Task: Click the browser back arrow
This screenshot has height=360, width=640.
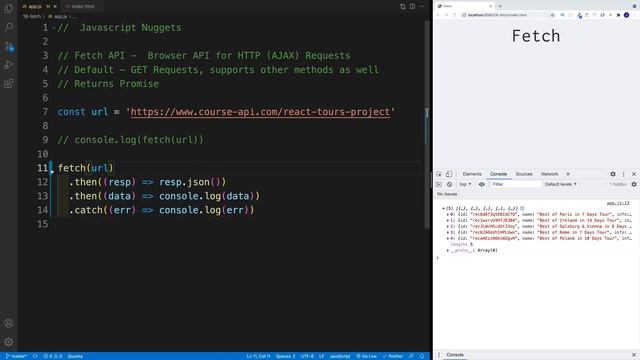Action: click(x=438, y=15)
